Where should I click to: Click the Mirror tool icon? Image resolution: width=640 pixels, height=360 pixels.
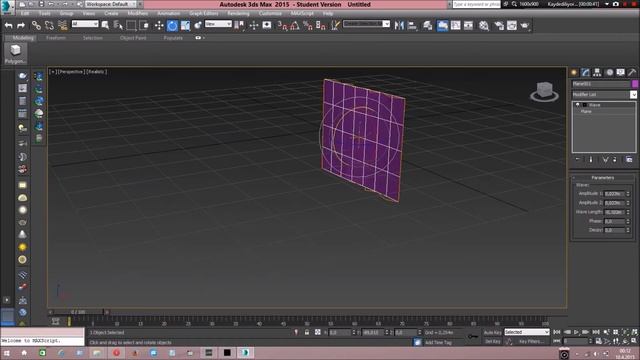[399, 25]
